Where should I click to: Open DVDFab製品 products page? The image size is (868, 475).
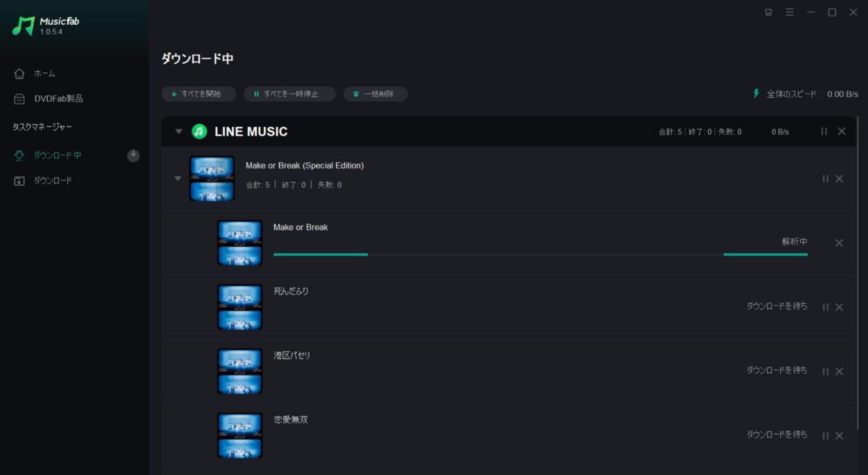(x=59, y=99)
